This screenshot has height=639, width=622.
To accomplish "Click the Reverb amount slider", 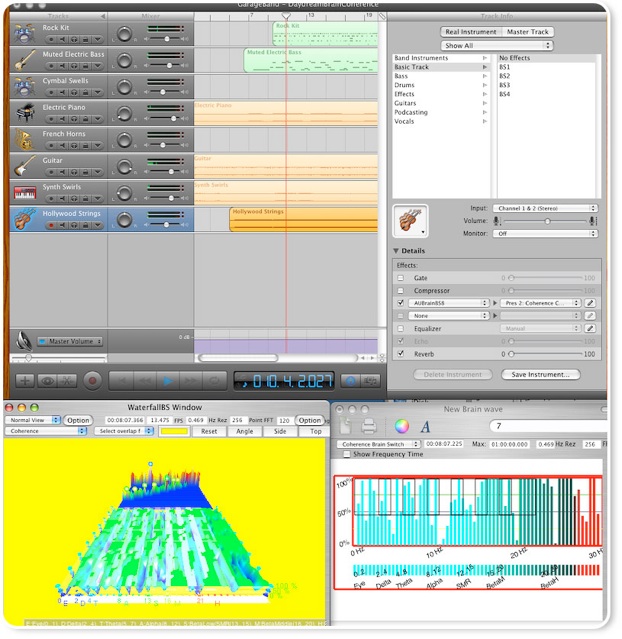I will 546,354.
